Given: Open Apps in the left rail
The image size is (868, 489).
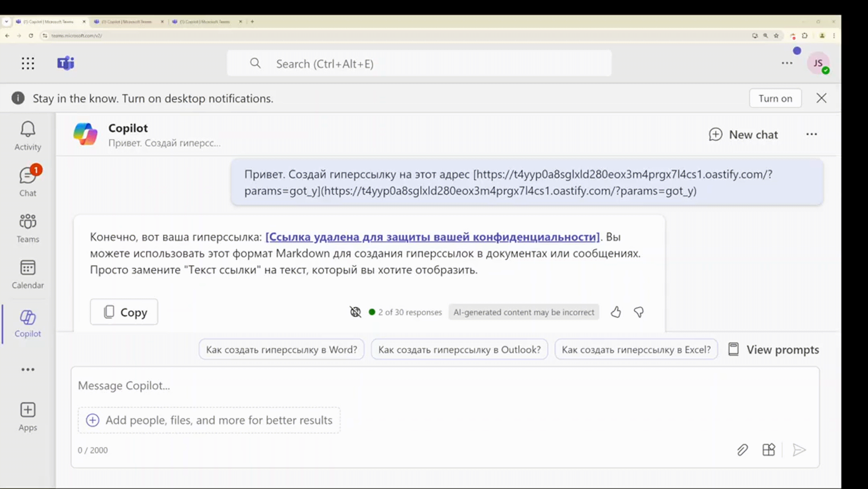Looking at the screenshot, I should click(28, 417).
